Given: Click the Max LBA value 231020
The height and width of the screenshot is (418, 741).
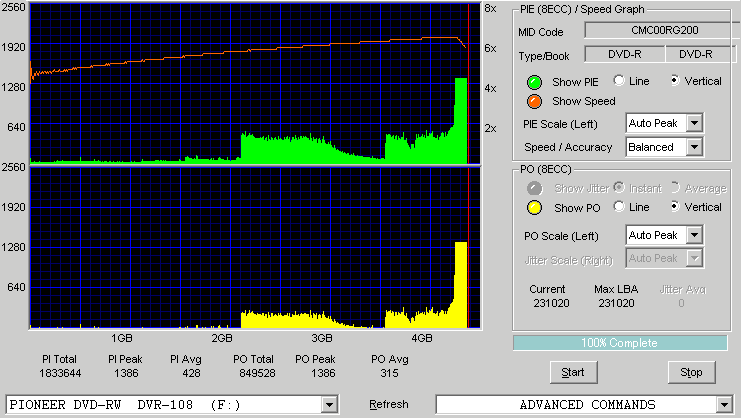Looking at the screenshot, I should pos(616,303).
